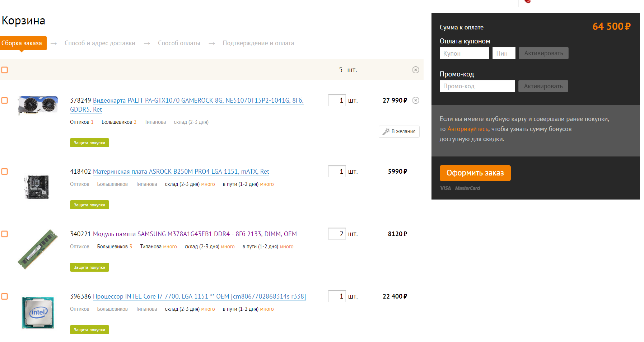
Task: Open the Видеокарта PALIT PA-GTX1070 GAMEROCK product link
Action: click(x=187, y=105)
